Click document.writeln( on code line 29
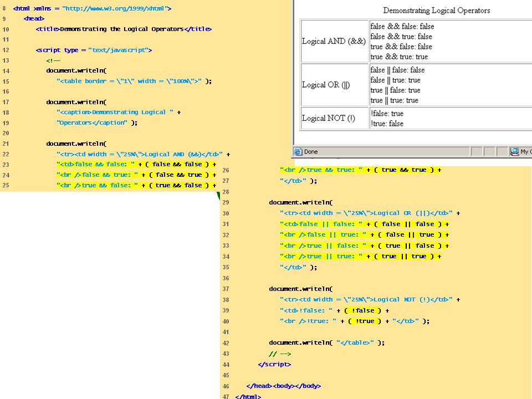This screenshot has height=399, width=532. 300,203
